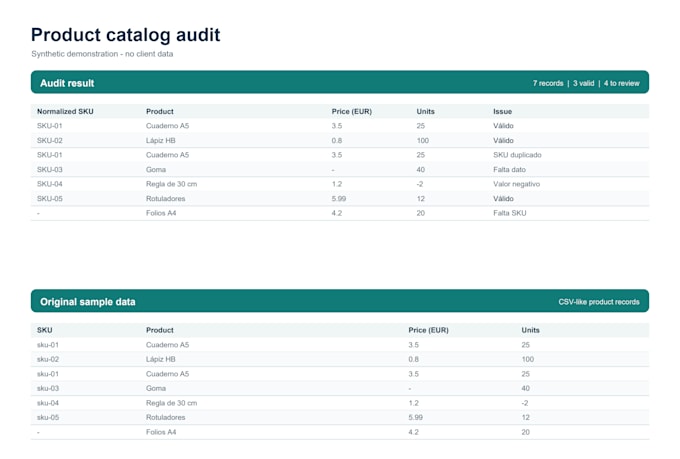
Task: Click the lowercase "sku-02" cell
Action: click(48, 359)
